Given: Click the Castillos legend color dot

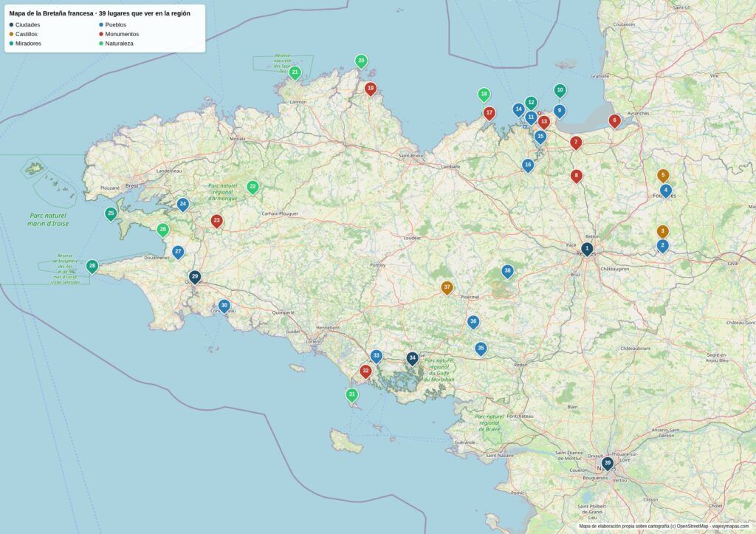Looking at the screenshot, I should pyautogui.click(x=12, y=34).
